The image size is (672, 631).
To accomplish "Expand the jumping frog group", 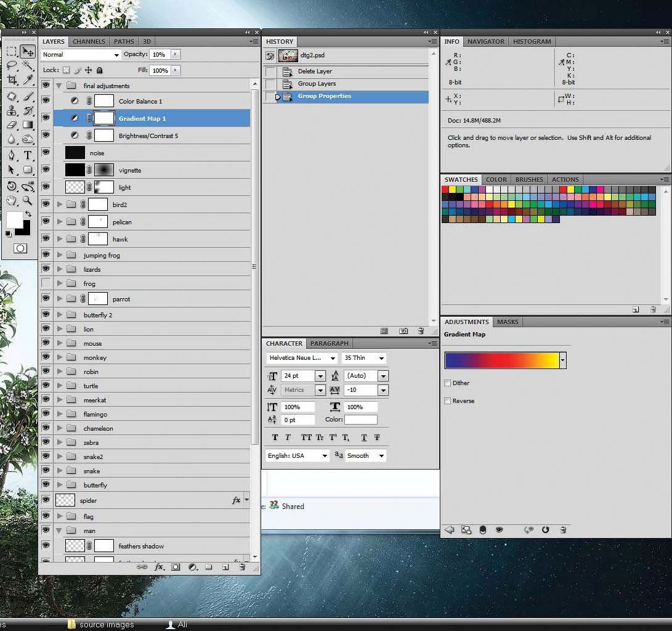I will tap(60, 255).
